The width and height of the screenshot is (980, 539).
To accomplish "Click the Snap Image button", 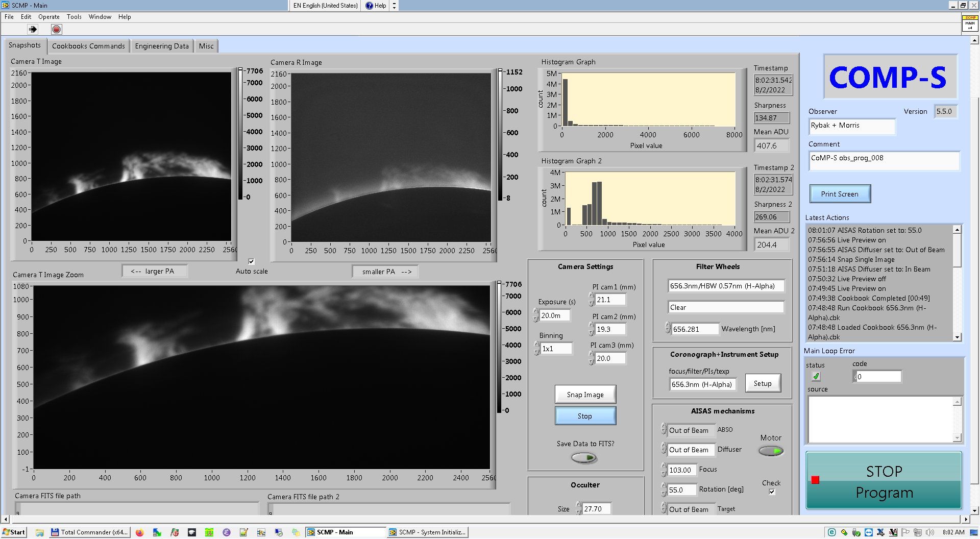I will click(x=585, y=395).
